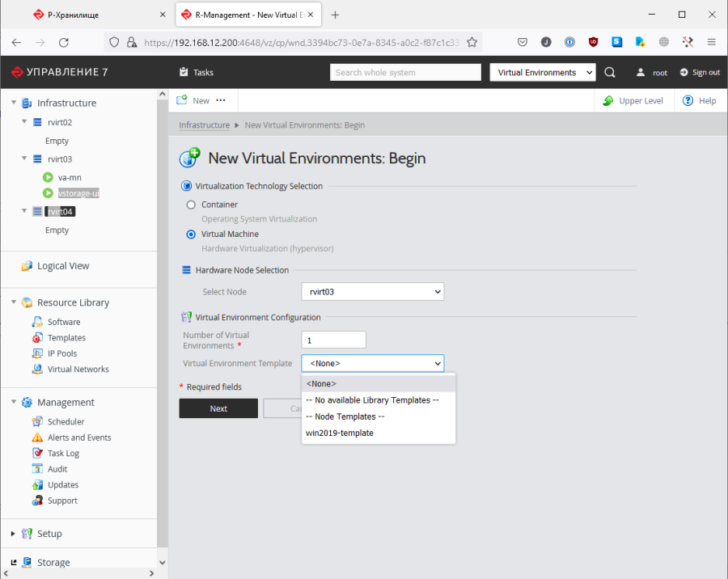728x579 pixels.
Task: Click the browser bookmark star icon
Action: coord(472,42)
